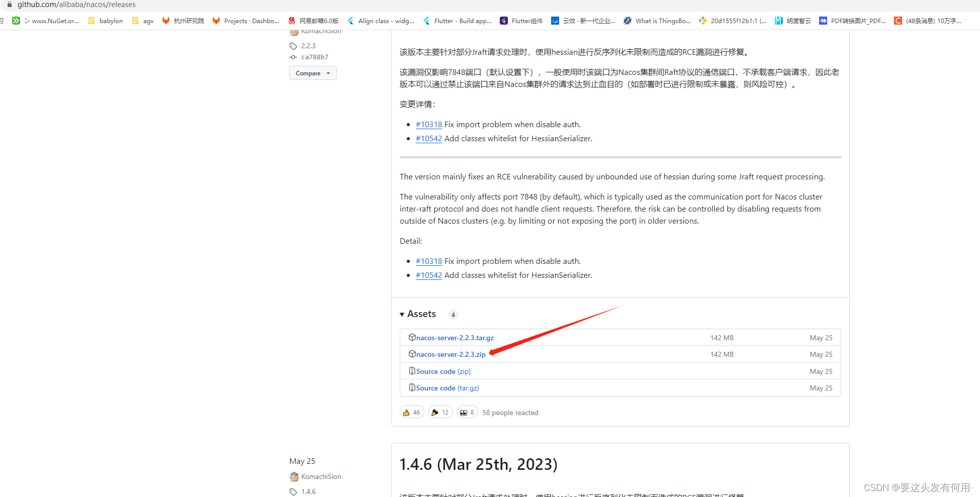Download nacos-server-2.2.3.tar.gz
This screenshot has height=497, width=980.
455,338
